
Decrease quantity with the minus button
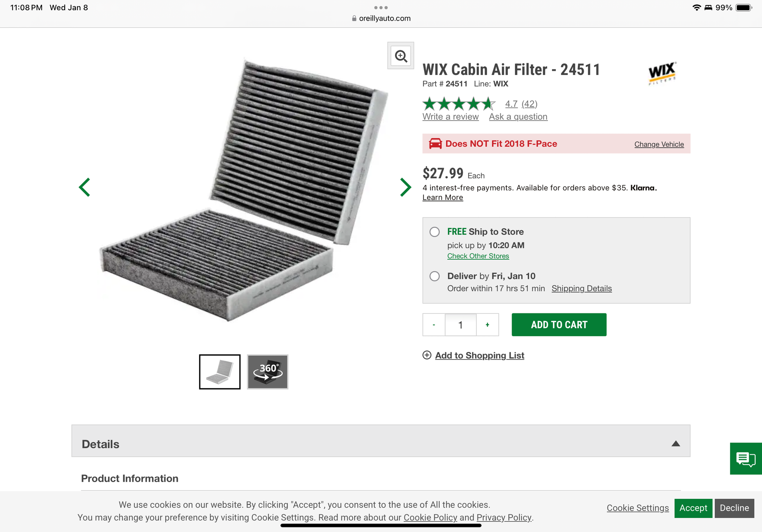[x=434, y=325]
